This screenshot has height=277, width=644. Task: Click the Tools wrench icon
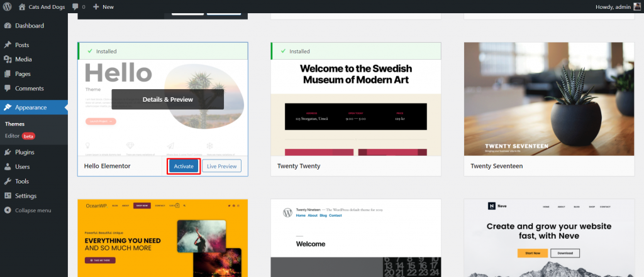click(8, 182)
